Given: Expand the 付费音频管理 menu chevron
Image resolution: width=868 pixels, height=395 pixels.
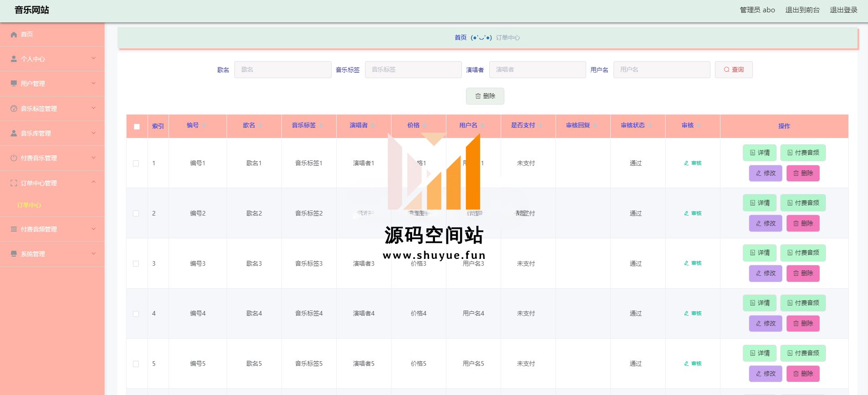Looking at the screenshot, I should 94,229.
